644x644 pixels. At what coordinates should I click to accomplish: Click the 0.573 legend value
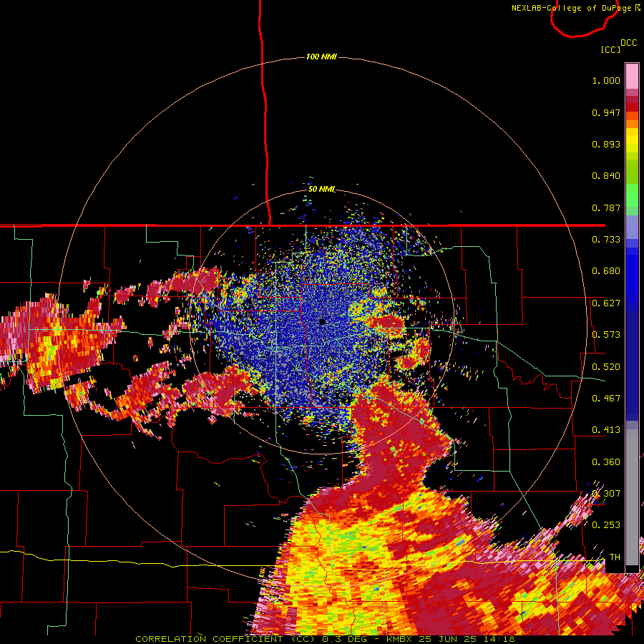(606, 335)
